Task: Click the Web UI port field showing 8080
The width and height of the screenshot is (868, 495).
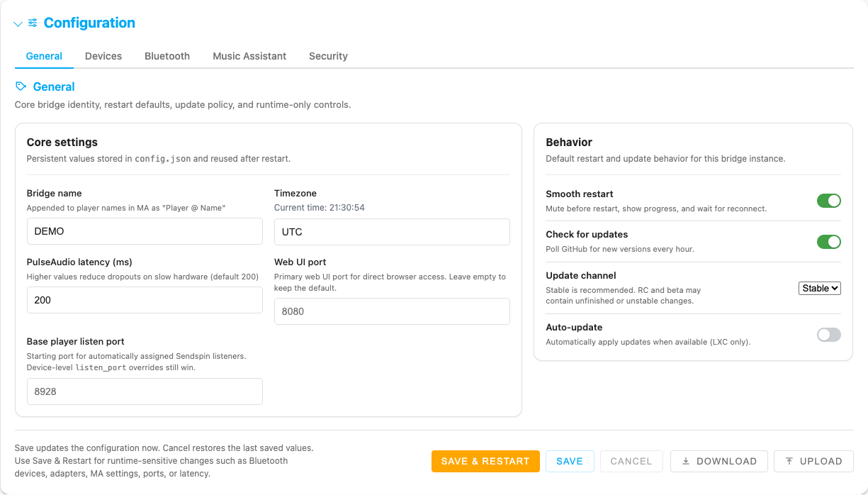Action: (x=392, y=311)
